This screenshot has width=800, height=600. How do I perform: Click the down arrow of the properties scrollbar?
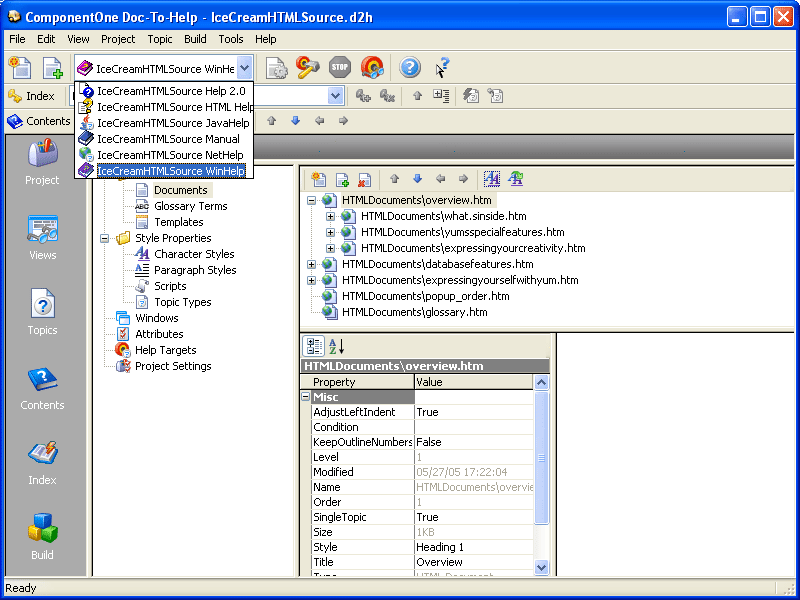click(541, 567)
